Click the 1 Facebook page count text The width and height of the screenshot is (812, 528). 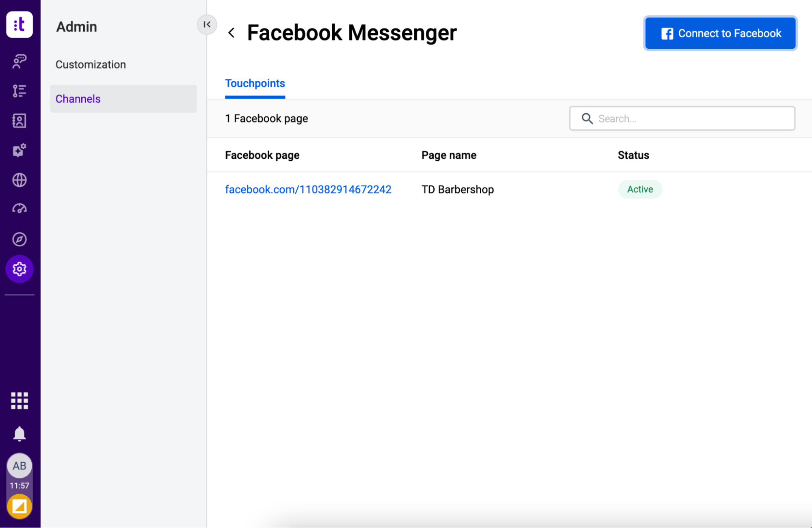[266, 119]
